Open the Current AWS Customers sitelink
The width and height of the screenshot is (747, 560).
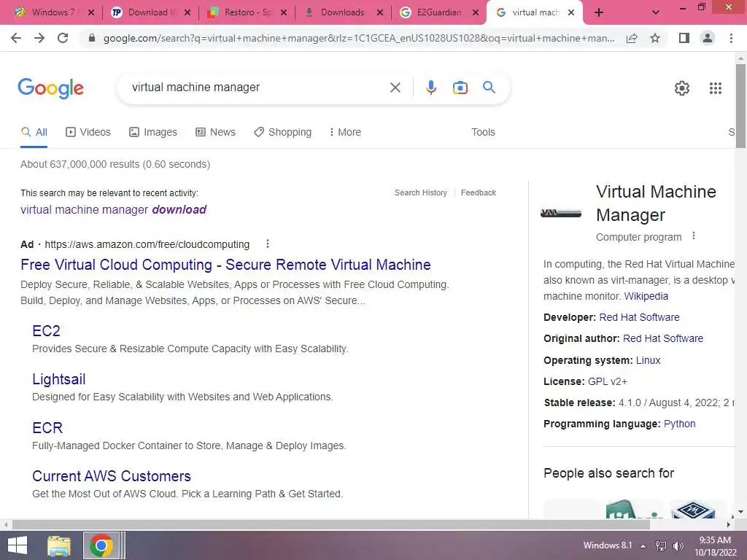pyautogui.click(x=112, y=476)
